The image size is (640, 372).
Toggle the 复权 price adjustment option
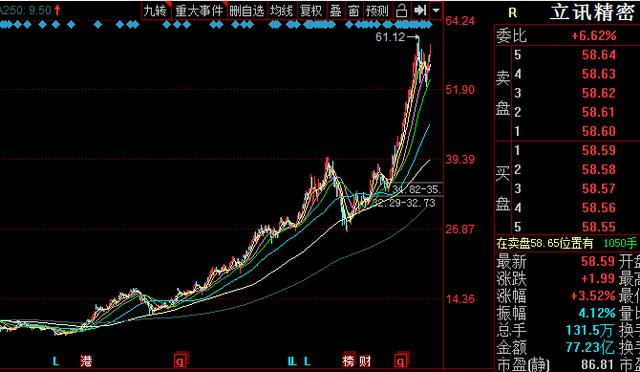tap(311, 11)
